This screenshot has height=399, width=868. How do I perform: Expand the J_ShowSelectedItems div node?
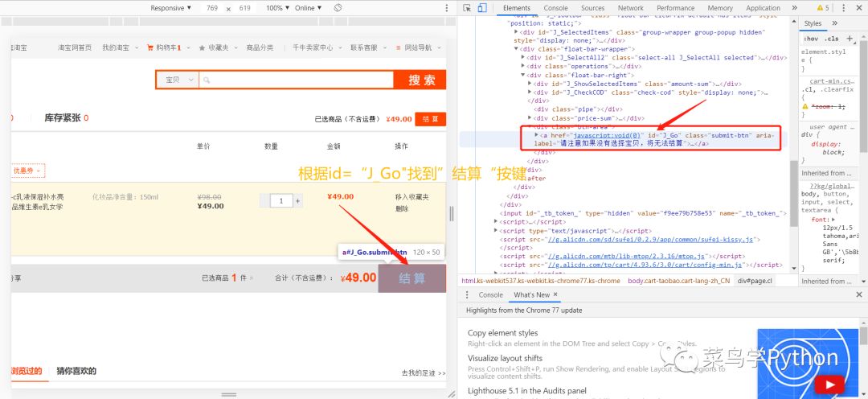tap(530, 84)
